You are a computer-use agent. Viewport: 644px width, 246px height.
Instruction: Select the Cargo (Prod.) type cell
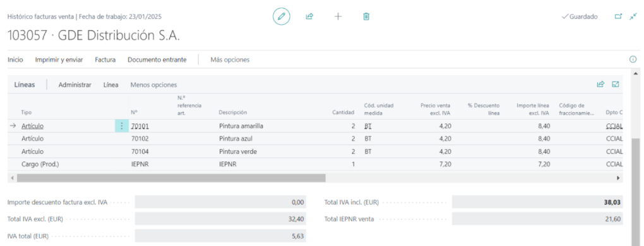click(x=40, y=165)
